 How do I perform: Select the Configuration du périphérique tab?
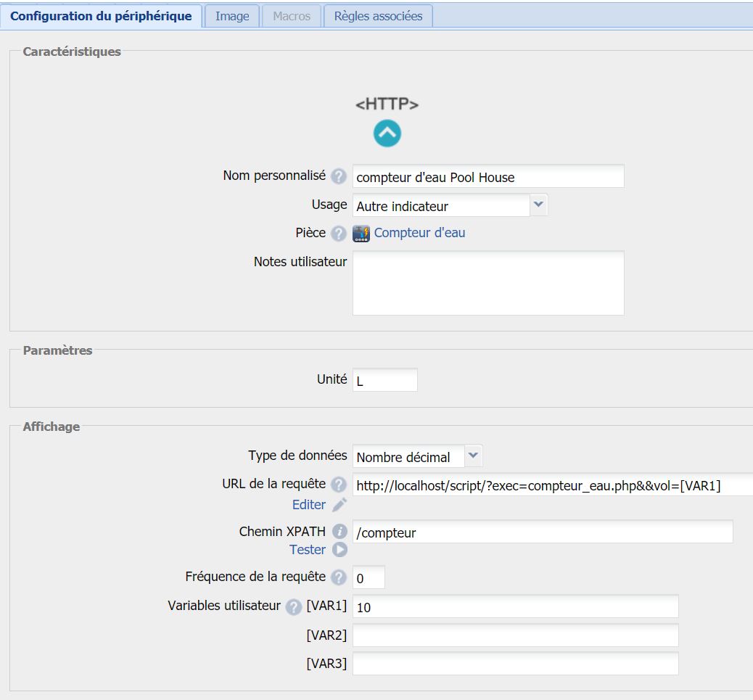pos(101,16)
